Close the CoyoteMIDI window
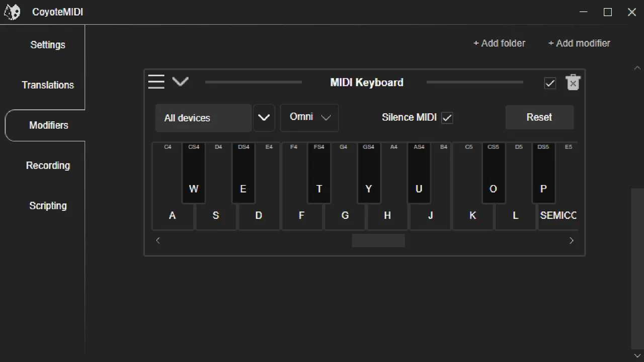 point(632,12)
